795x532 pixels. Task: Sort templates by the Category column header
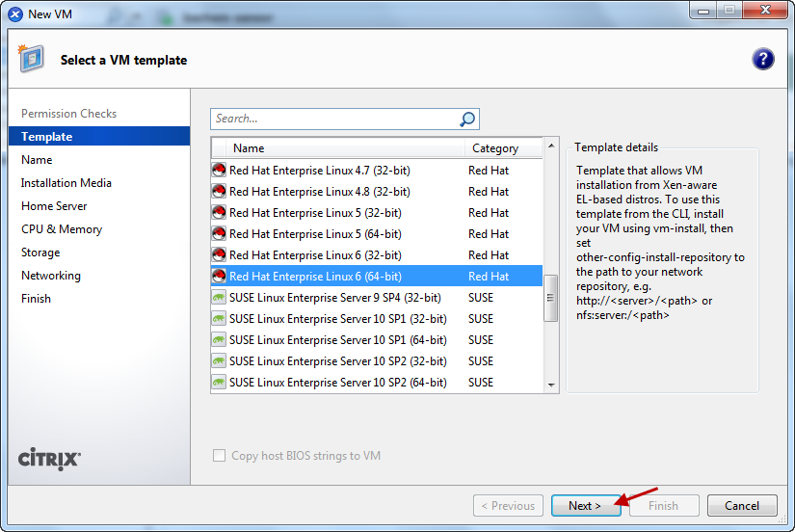503,148
